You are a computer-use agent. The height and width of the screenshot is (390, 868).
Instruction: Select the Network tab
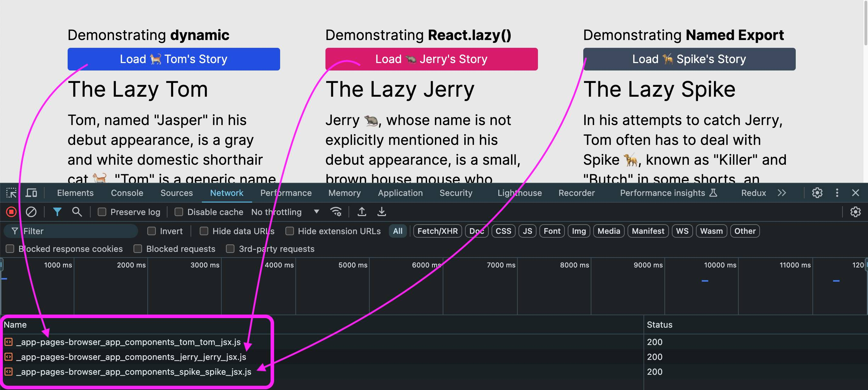227,193
